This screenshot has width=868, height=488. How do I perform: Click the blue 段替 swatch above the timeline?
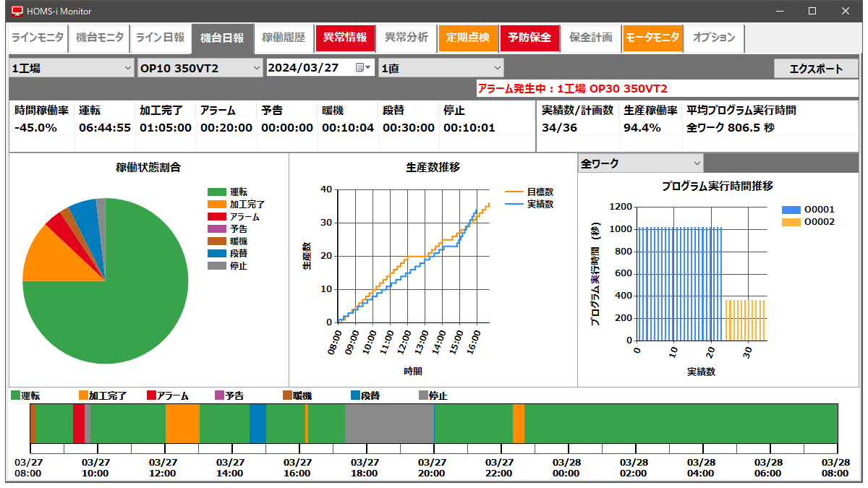tap(355, 395)
